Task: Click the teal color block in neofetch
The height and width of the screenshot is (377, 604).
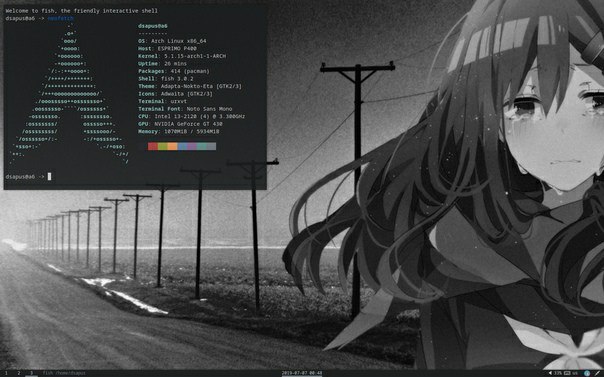Action: (201, 146)
